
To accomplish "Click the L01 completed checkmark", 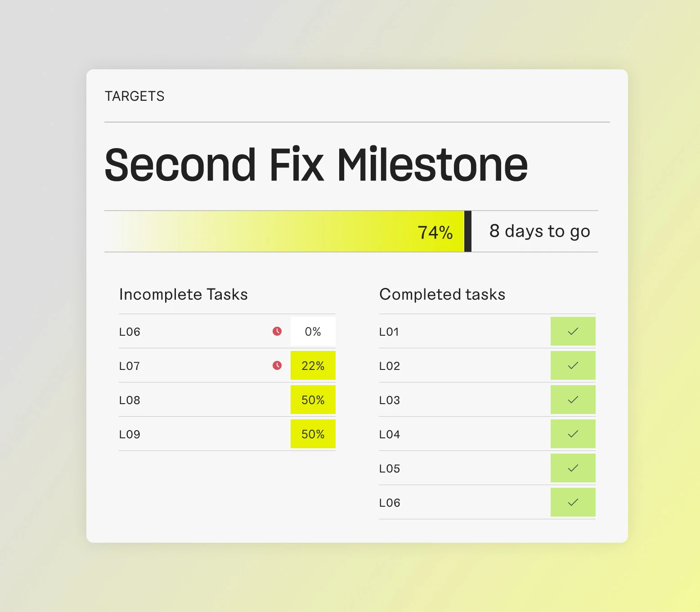I will [x=573, y=331].
